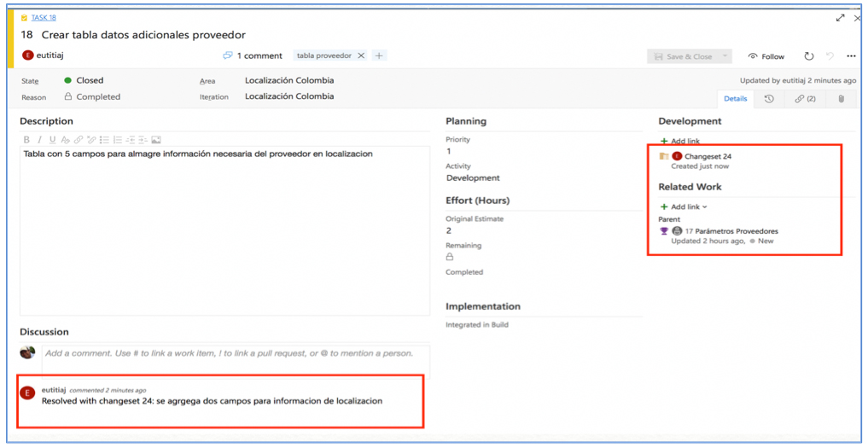This screenshot has height=448, width=868.
Task: Click the current user discussion avatar
Action: [x=27, y=352]
